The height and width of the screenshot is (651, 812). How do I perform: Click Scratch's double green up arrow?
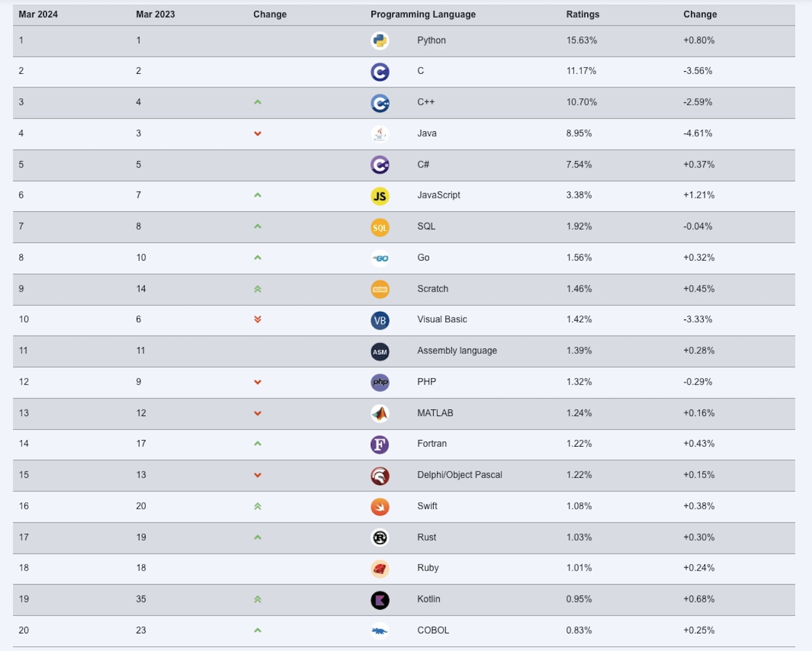tap(257, 289)
